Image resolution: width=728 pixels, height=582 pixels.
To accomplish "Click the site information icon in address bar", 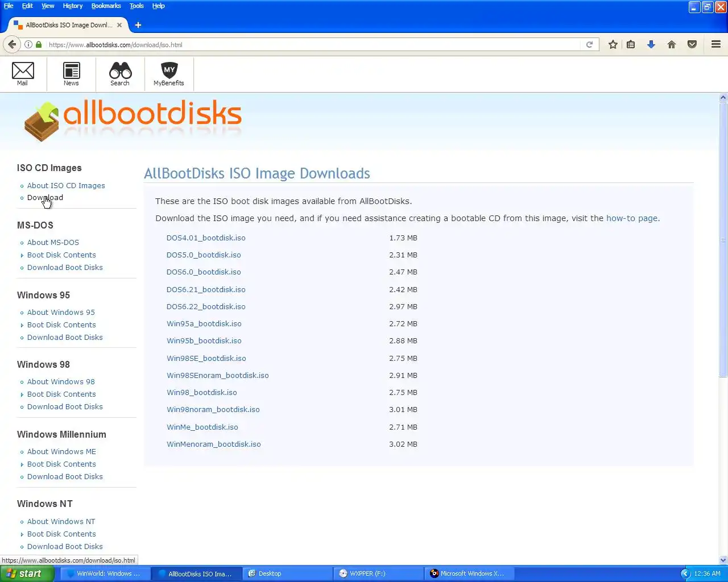I will coord(28,44).
